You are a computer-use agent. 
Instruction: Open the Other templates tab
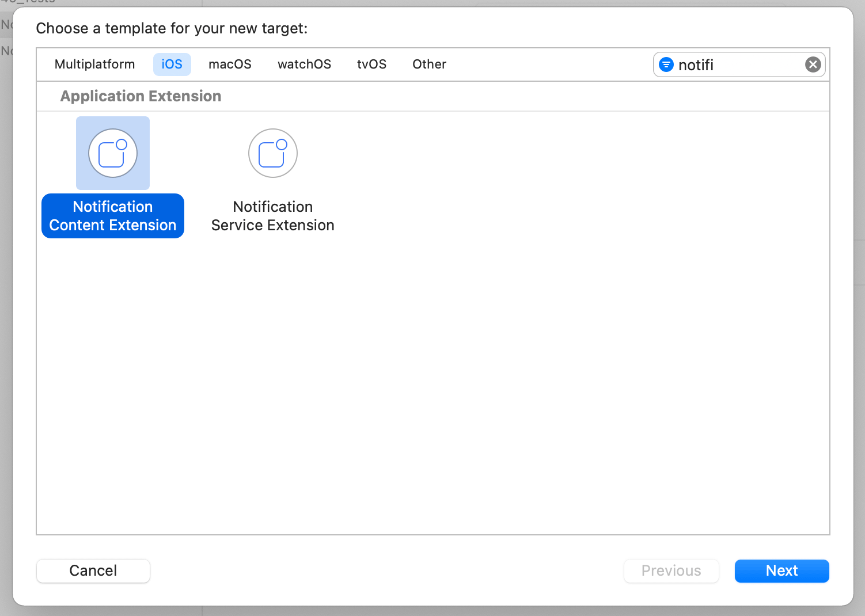429,64
